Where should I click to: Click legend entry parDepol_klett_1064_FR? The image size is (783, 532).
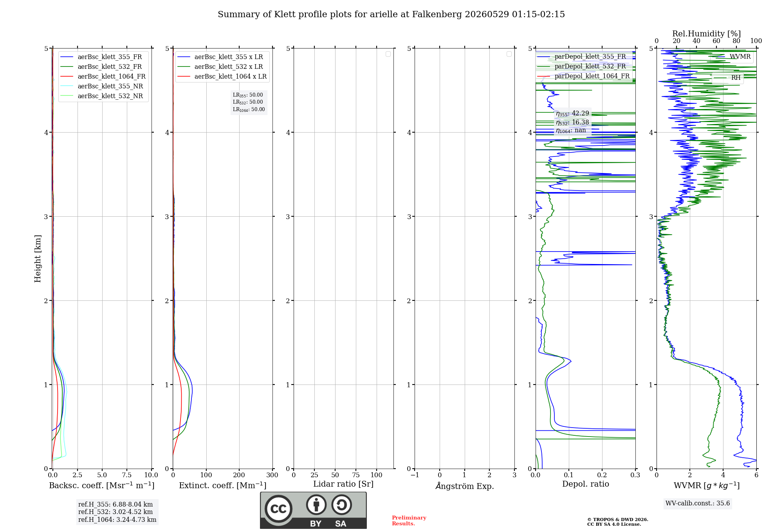click(x=584, y=76)
